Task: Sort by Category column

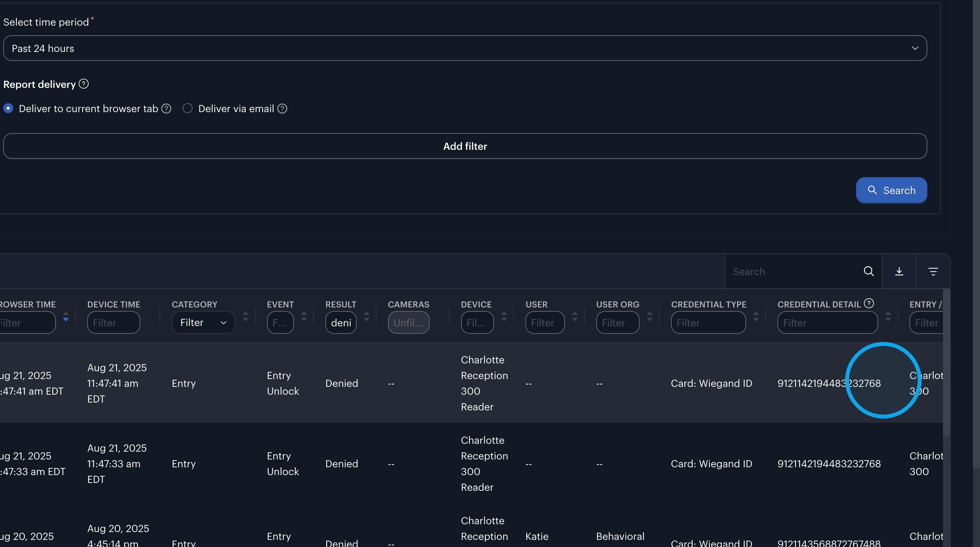Action: pyautogui.click(x=246, y=316)
